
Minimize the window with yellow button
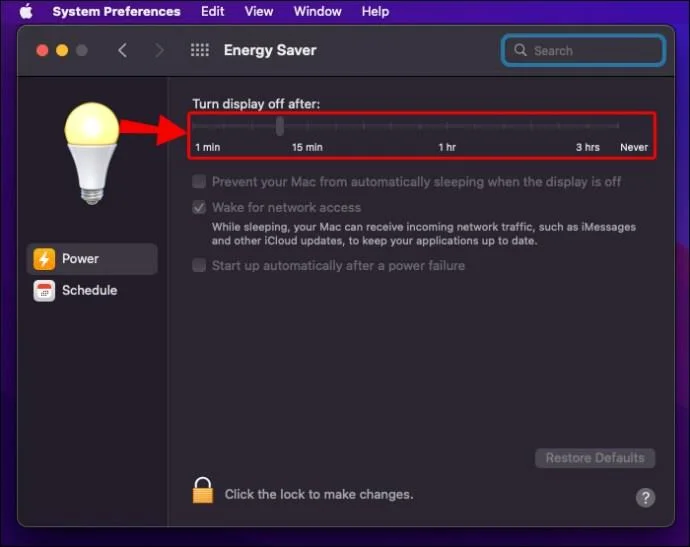pyautogui.click(x=62, y=50)
